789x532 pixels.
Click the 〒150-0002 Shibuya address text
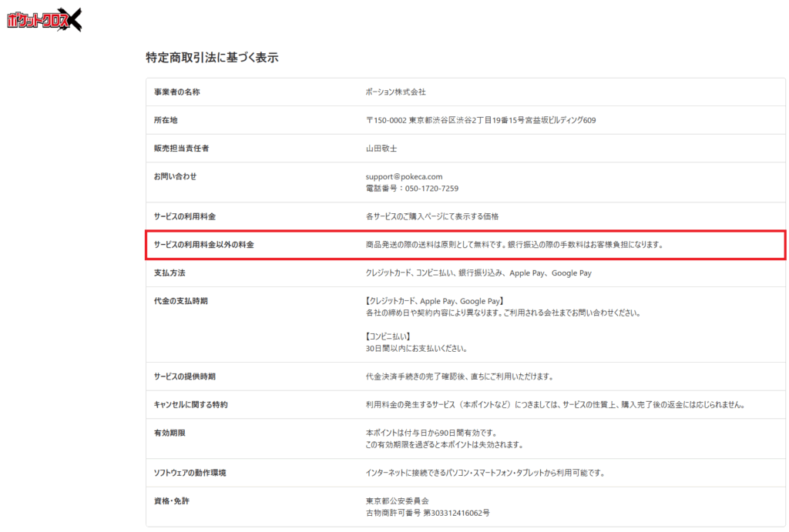point(480,120)
